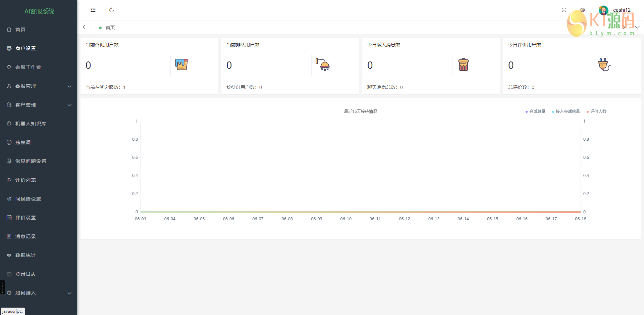Click the 今日聊天消息数 card title
The width and height of the screenshot is (644, 315).
click(384, 45)
